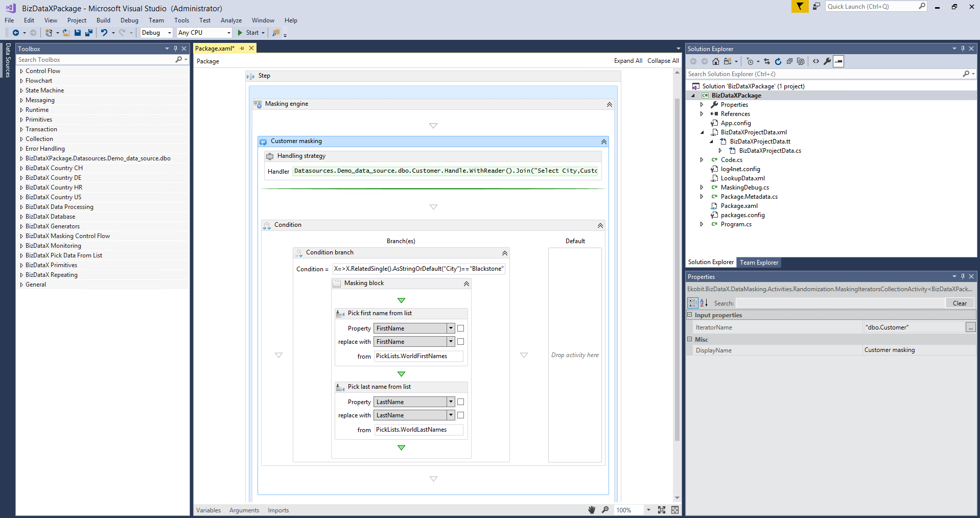Click the Save All toolbar icon

pyautogui.click(x=89, y=33)
